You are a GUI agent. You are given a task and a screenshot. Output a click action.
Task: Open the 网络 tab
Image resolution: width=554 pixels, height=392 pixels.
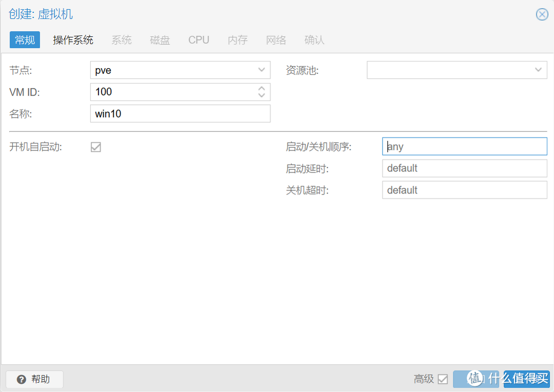(276, 40)
